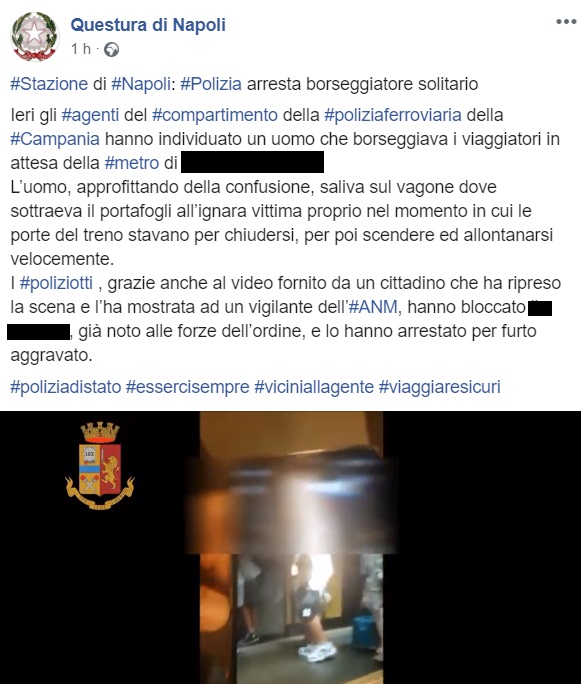The width and height of the screenshot is (581, 684).
Task: Open the #poliziadistato hashtag
Action: pos(65,387)
